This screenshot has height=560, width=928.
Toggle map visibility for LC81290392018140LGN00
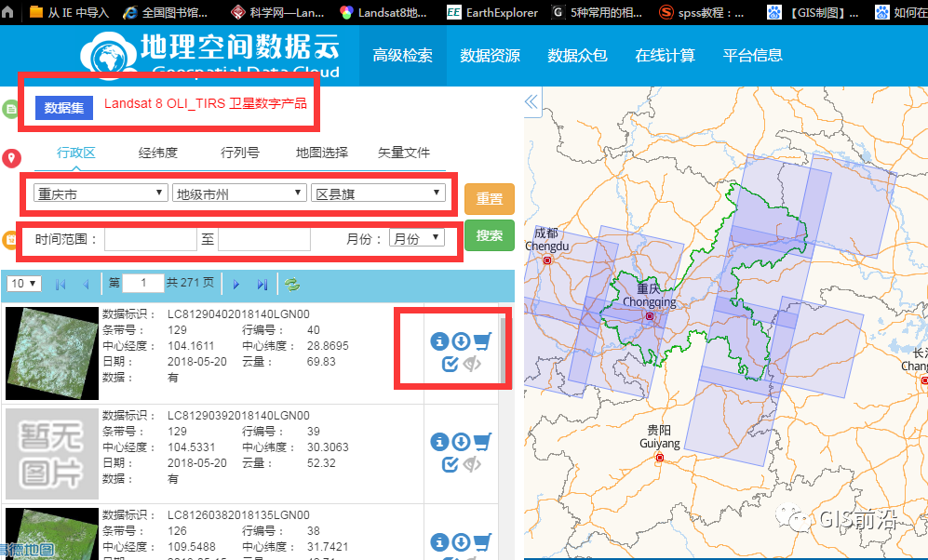(x=472, y=465)
